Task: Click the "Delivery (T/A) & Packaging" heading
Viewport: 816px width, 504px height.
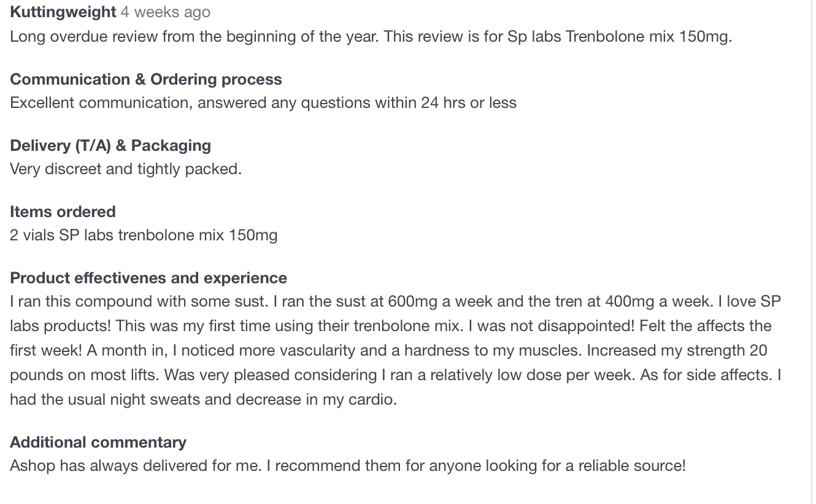Action: click(110, 145)
